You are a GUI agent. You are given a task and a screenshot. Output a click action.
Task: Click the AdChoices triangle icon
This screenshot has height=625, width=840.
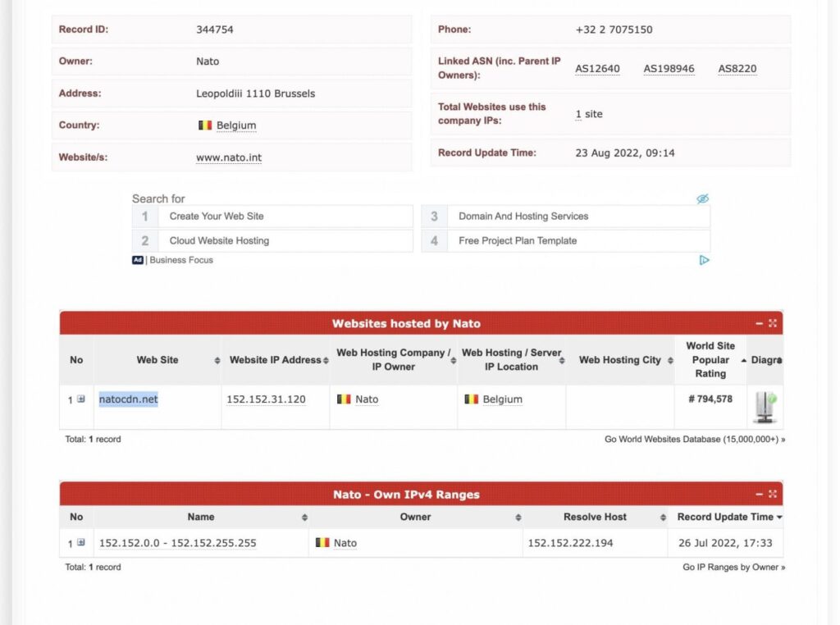pos(704,260)
